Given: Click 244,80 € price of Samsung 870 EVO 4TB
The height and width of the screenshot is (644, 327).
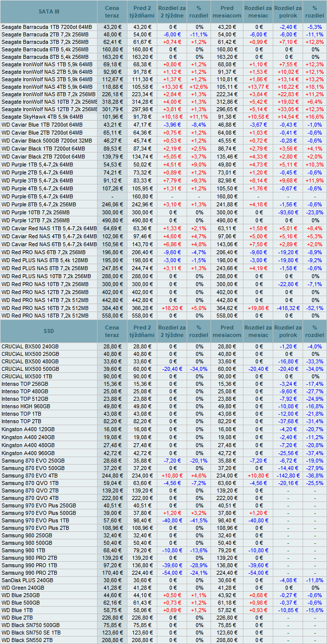Looking at the screenshot, I should [x=112, y=476].
